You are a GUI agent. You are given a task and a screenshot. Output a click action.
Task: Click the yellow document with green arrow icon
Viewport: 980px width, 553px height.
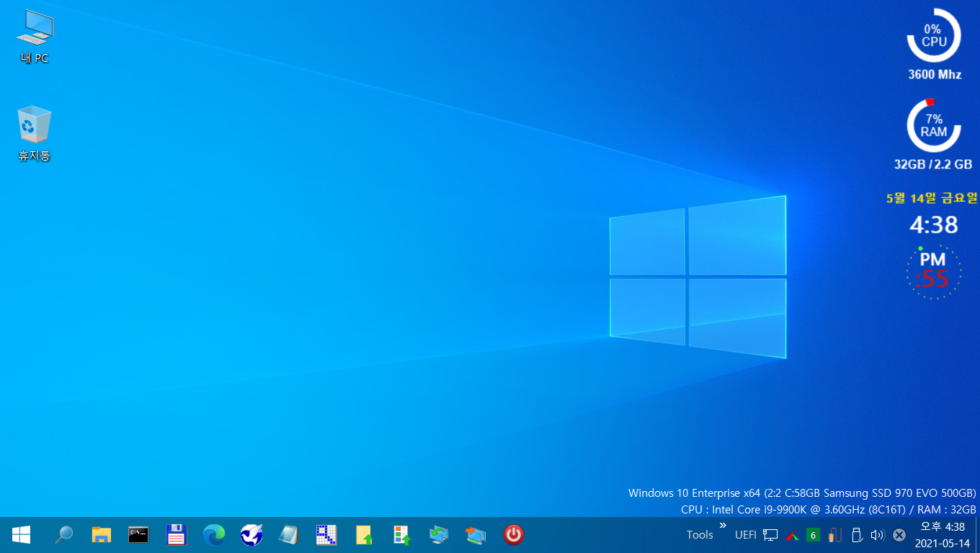pyautogui.click(x=364, y=534)
